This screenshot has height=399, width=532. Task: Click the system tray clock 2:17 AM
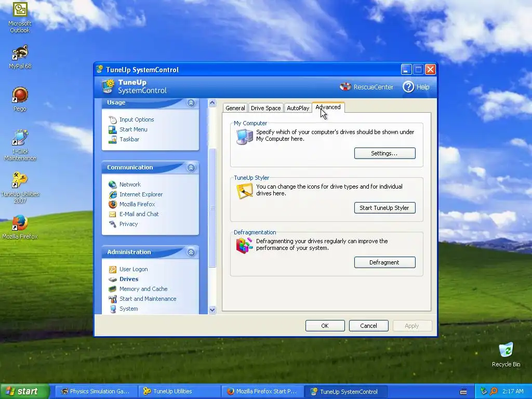tap(513, 391)
